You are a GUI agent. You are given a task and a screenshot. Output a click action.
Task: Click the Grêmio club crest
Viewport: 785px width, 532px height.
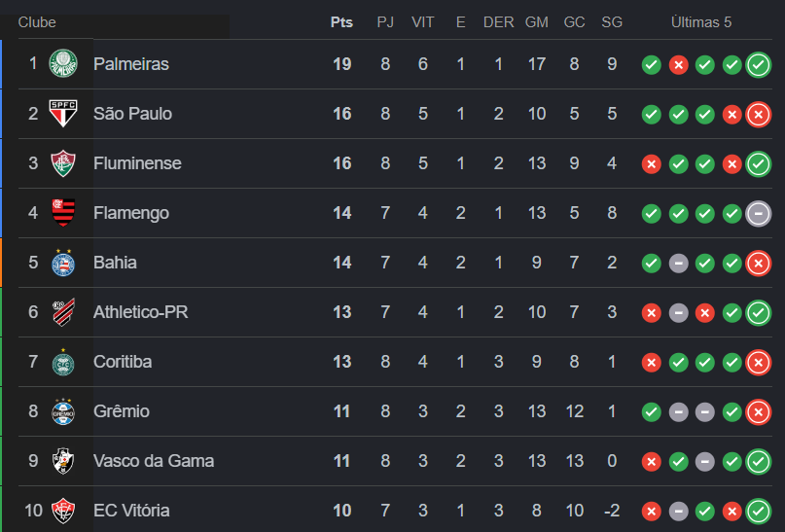[63, 411]
